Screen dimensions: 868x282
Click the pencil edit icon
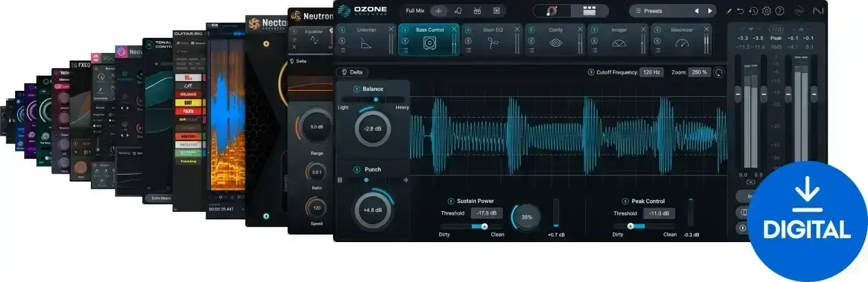[729, 11]
